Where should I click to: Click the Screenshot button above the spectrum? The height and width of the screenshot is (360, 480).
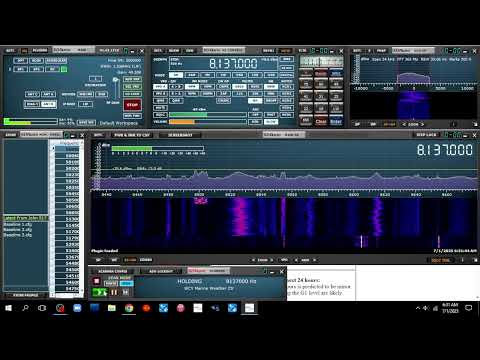180,135
